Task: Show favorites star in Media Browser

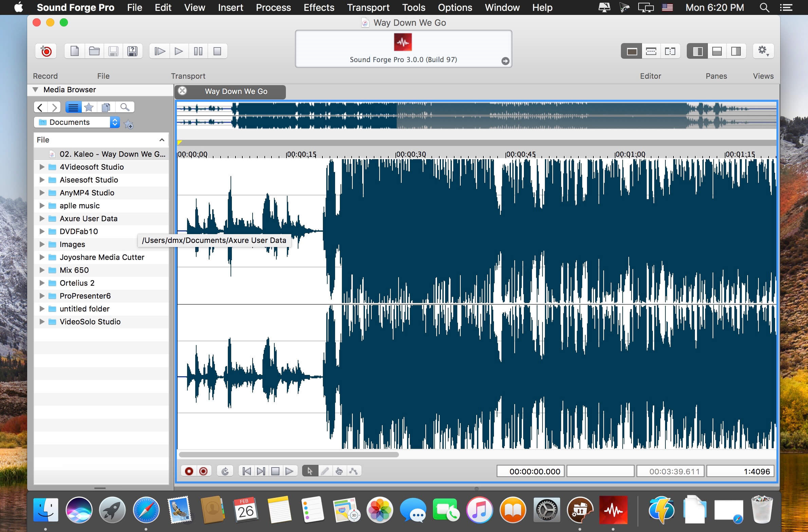Action: tap(89, 107)
